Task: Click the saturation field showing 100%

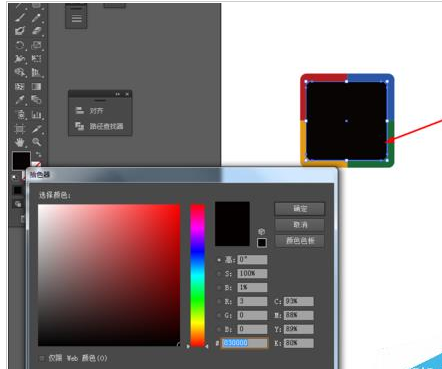Action: point(252,274)
